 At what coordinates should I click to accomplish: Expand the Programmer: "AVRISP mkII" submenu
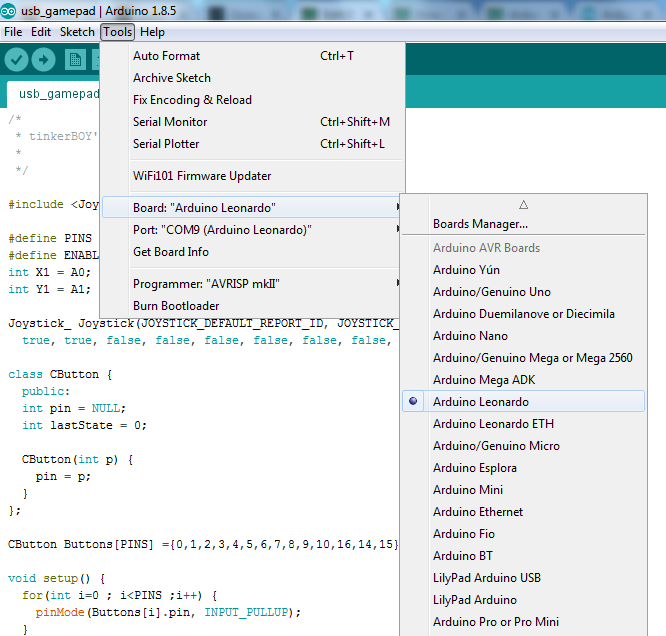pos(253,283)
